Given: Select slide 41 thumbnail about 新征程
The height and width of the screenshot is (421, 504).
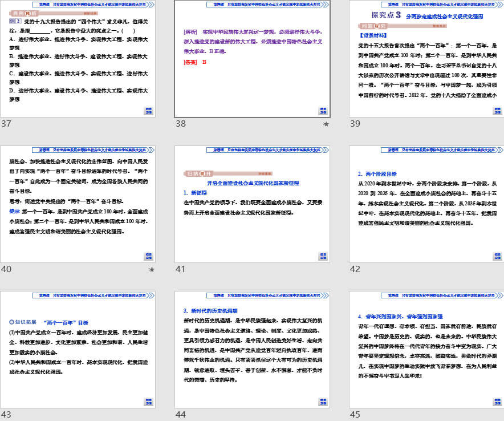Looking at the screenshot, I should (x=253, y=204).
